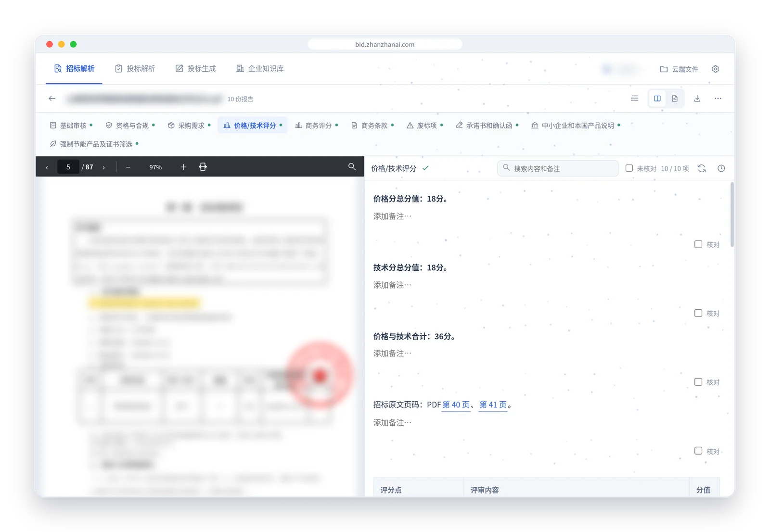
Task: Select the 承诺书和确认函 section tab
Action: 487,126
